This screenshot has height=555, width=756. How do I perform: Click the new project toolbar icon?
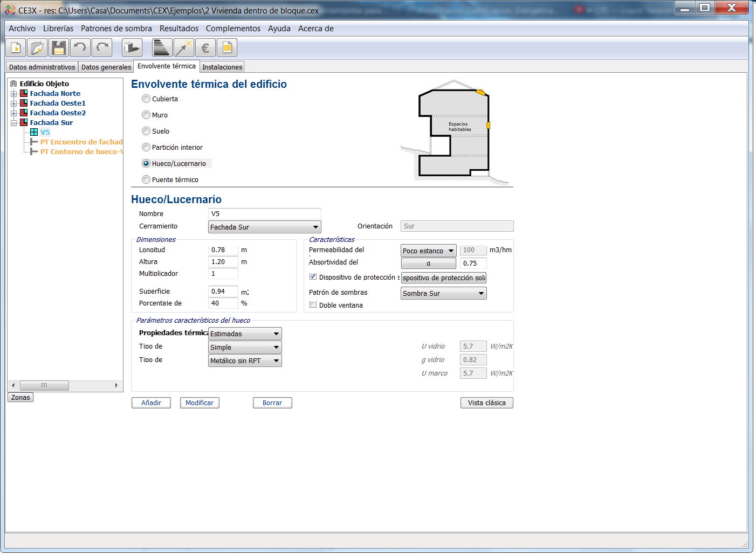point(16,48)
